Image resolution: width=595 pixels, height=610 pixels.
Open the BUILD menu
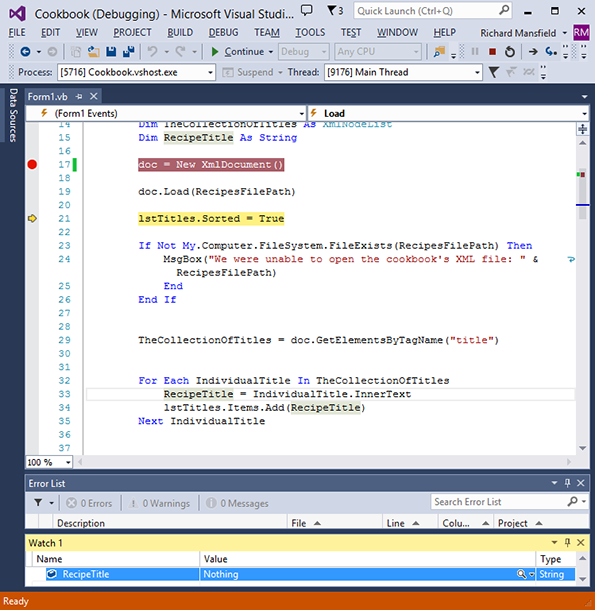180,32
